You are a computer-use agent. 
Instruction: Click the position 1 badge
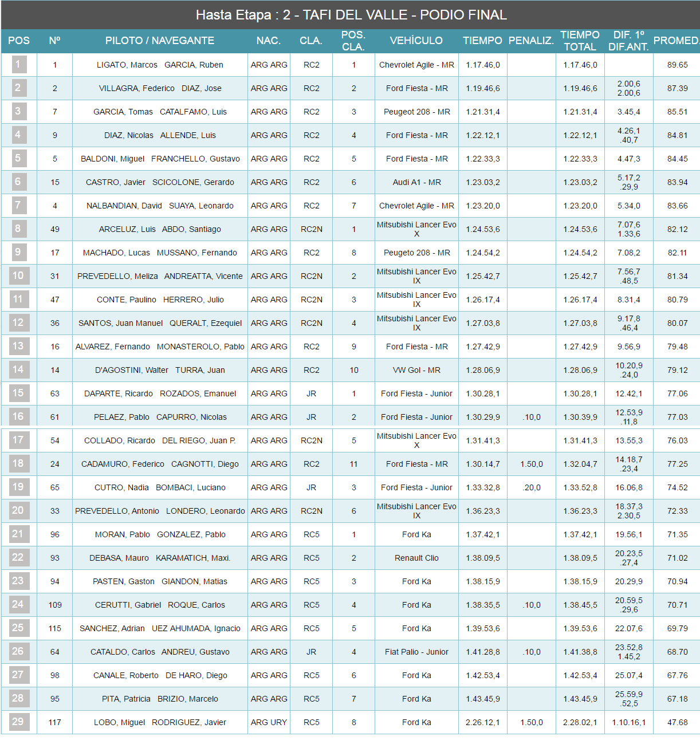point(18,64)
